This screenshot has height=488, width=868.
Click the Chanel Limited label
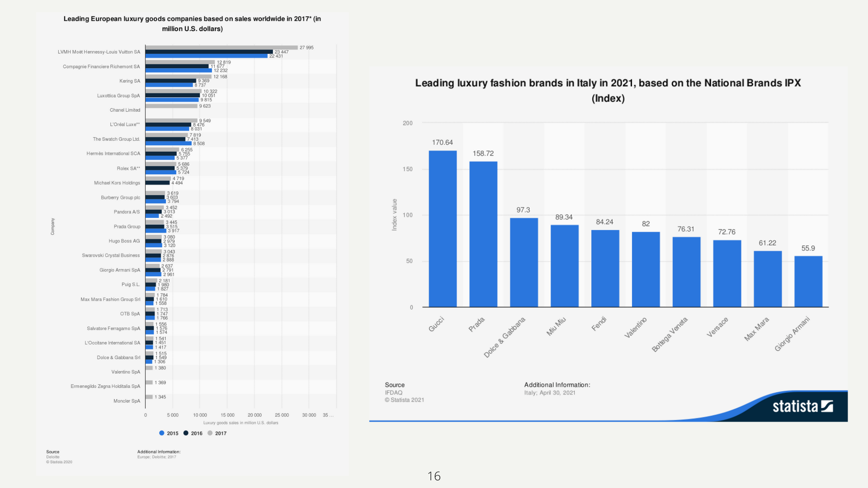[125, 110]
